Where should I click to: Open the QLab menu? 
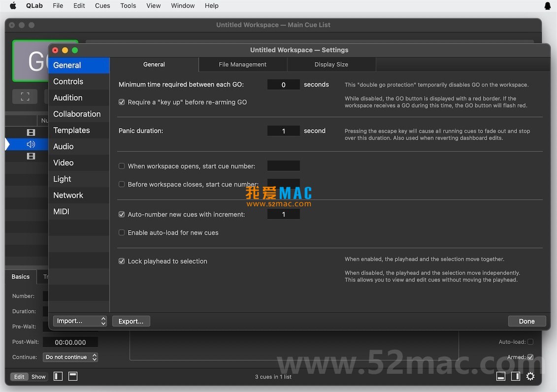click(x=34, y=6)
